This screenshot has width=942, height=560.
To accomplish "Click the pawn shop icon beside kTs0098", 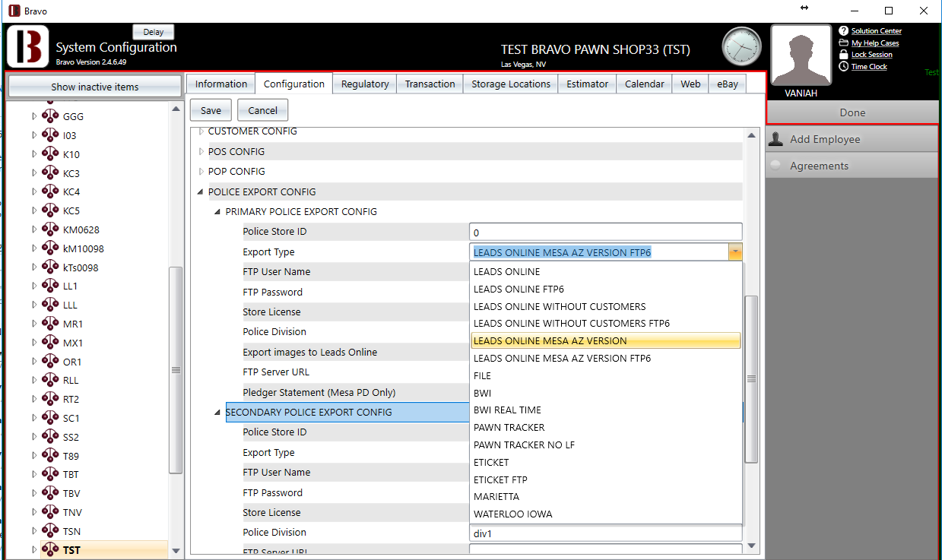I will click(x=50, y=267).
